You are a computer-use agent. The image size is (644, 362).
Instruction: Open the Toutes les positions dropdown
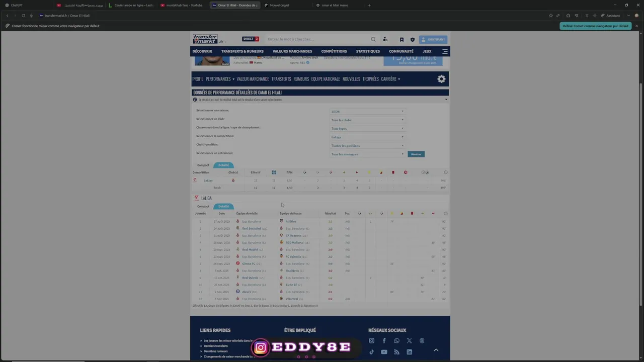[367, 145]
